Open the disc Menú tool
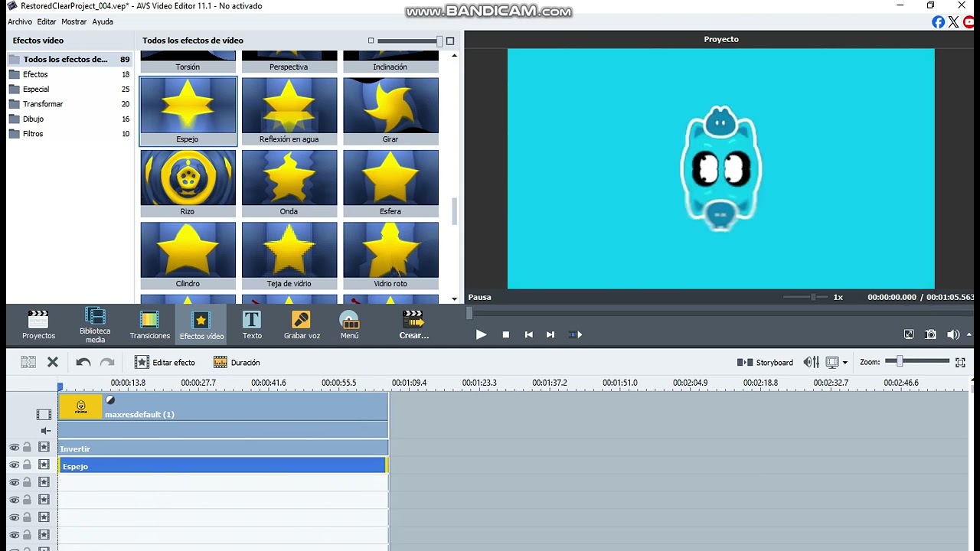The image size is (980, 551). click(x=349, y=324)
